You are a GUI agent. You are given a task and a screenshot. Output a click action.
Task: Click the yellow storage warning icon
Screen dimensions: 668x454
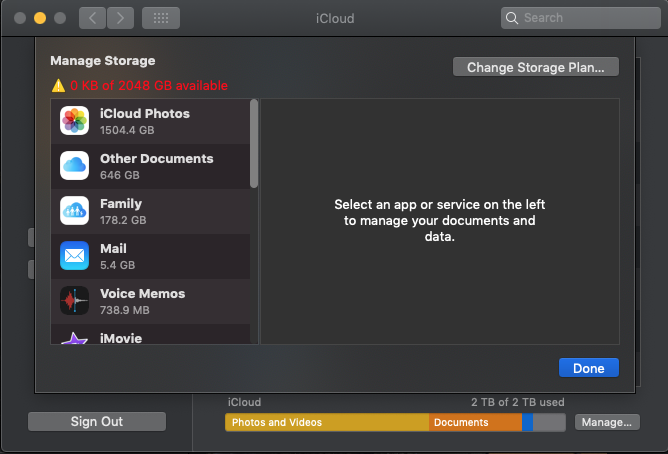coord(58,86)
